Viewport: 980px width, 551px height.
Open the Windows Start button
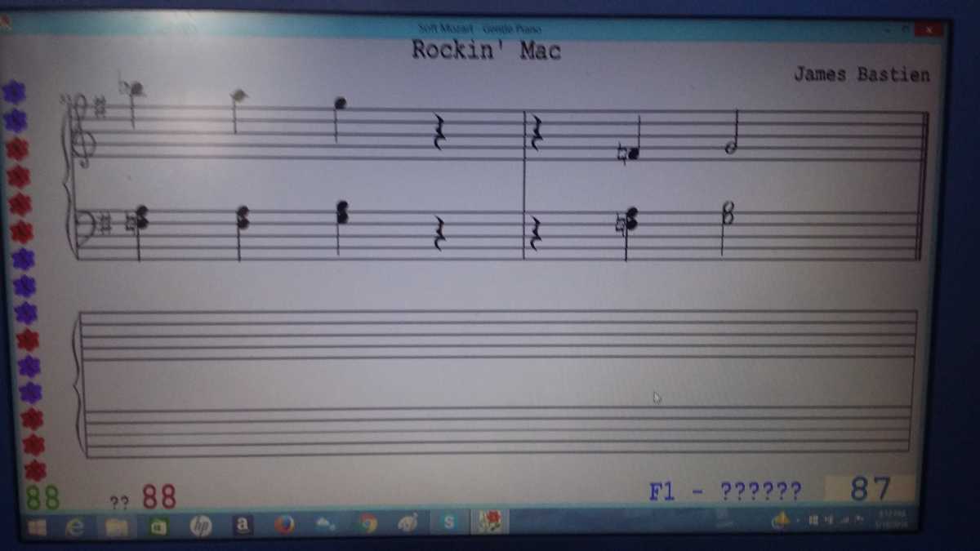(x=37, y=528)
